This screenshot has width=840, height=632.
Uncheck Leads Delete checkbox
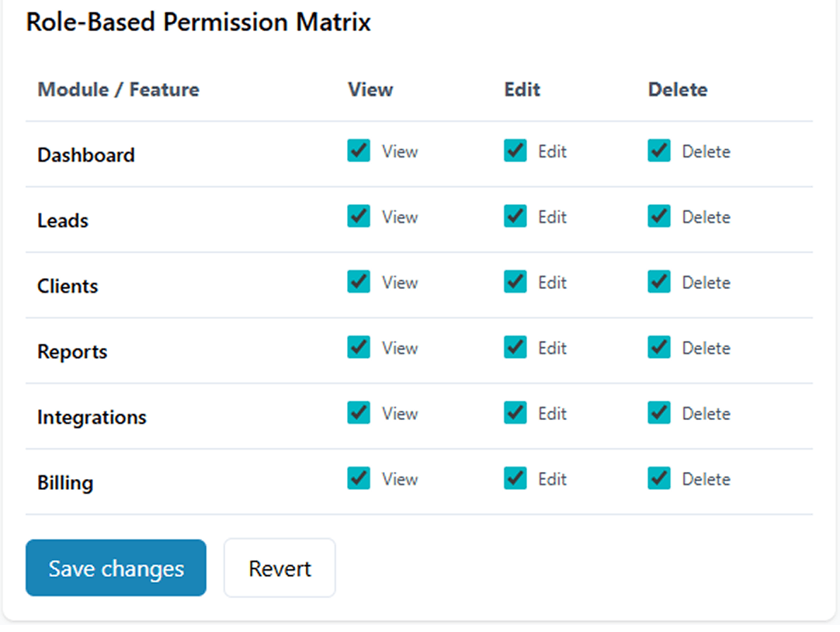pos(659,216)
